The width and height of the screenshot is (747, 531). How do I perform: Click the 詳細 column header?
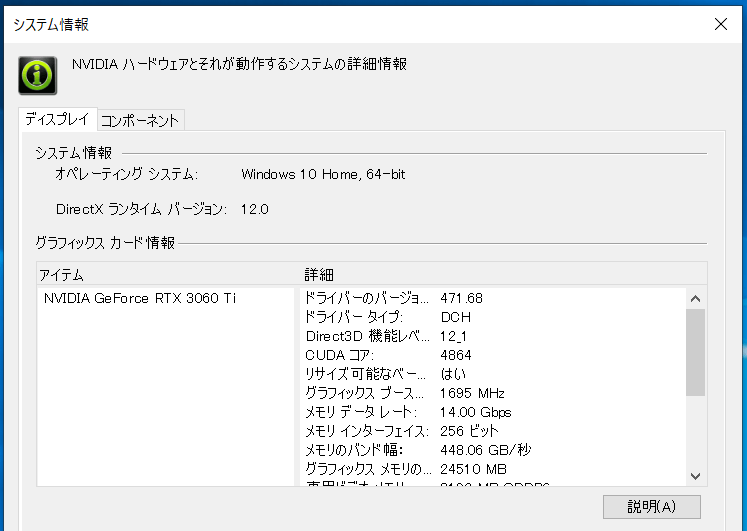319,275
